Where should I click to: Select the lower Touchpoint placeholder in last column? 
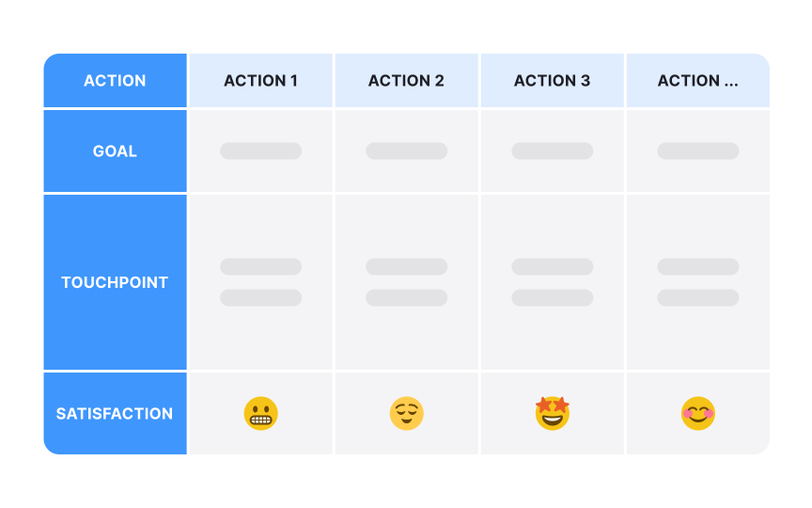click(x=698, y=297)
